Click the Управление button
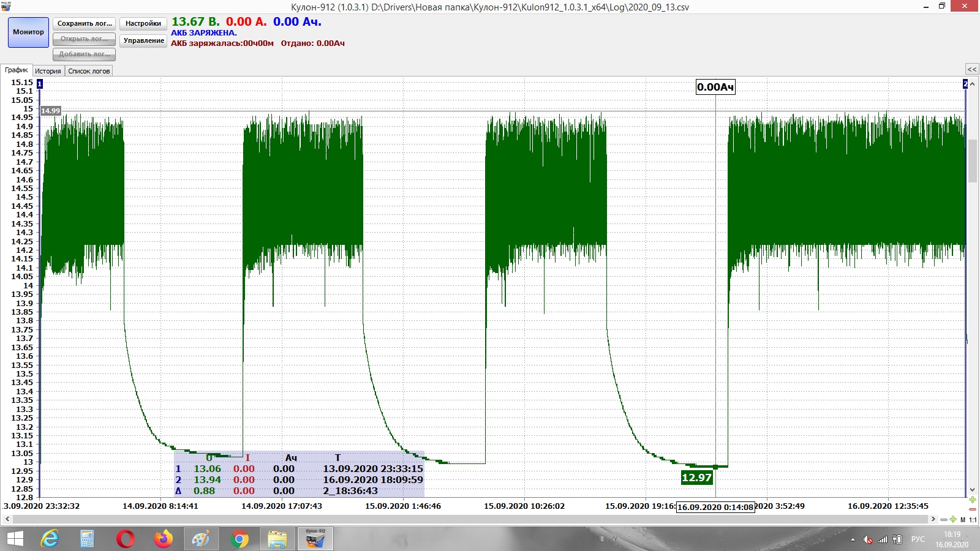The width and height of the screenshot is (980, 551). point(143,40)
